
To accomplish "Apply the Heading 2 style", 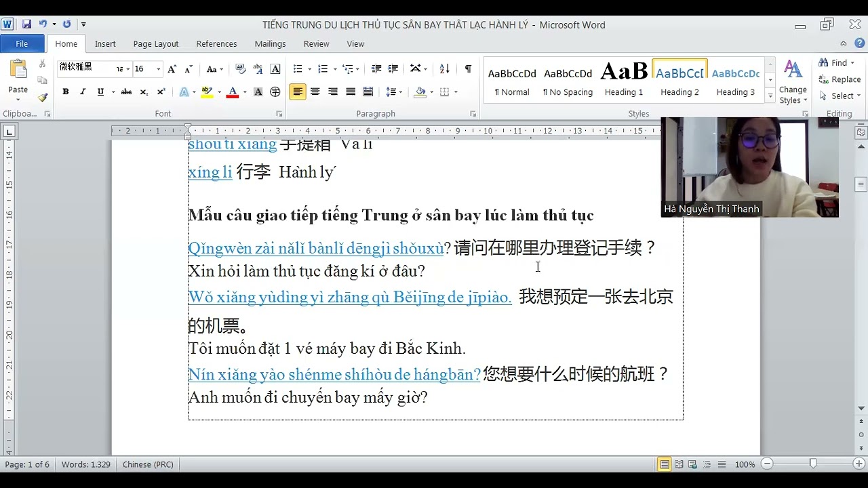I will [679, 81].
